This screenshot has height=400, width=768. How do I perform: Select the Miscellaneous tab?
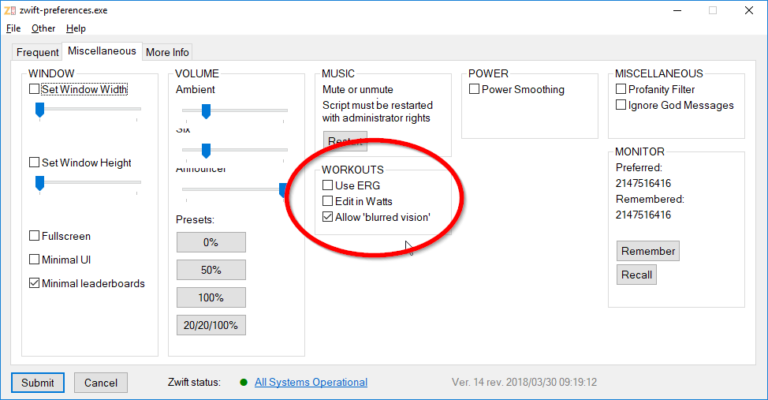click(x=102, y=51)
